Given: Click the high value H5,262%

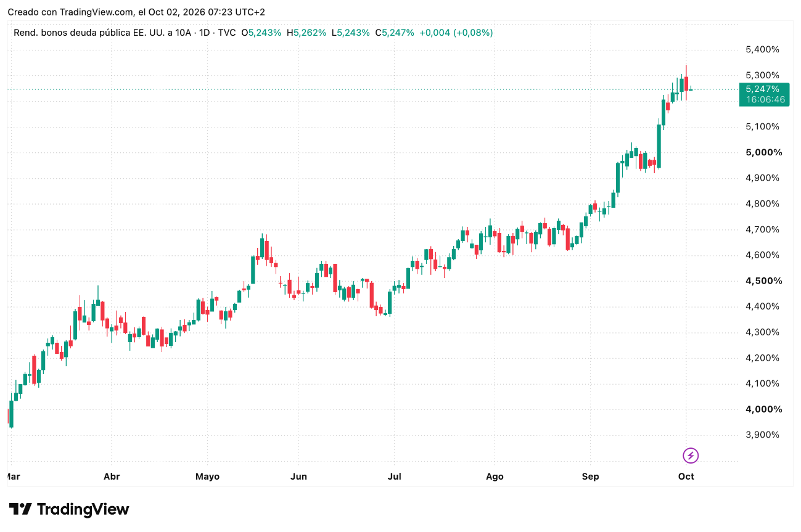Looking at the screenshot, I should pyautogui.click(x=306, y=33).
